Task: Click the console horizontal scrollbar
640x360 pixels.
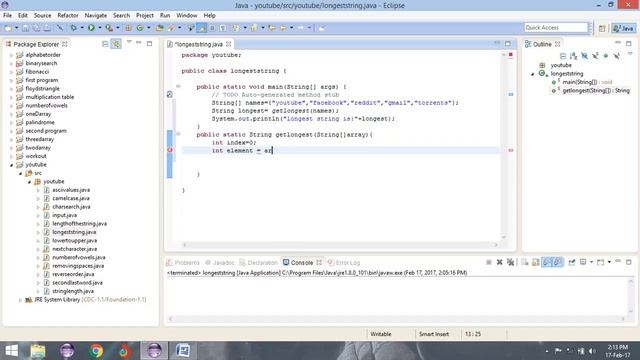Action: (396, 319)
